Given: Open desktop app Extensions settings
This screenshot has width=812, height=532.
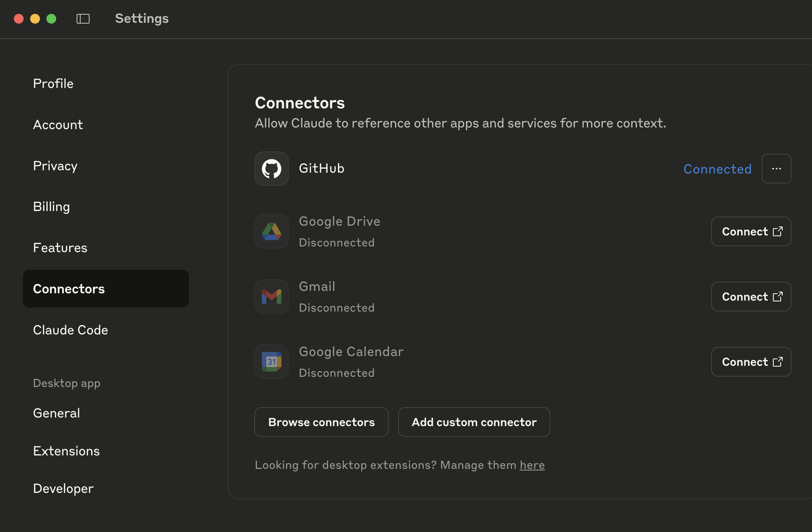Looking at the screenshot, I should click(x=66, y=451).
